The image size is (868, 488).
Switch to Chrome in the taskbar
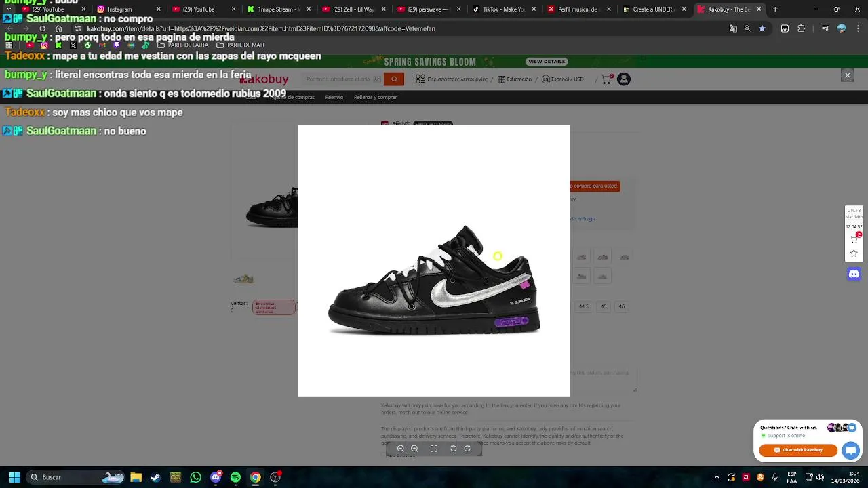click(x=255, y=477)
